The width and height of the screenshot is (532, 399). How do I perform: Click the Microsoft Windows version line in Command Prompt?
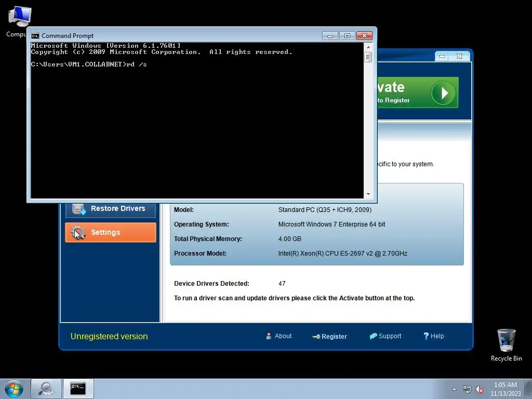(106, 46)
